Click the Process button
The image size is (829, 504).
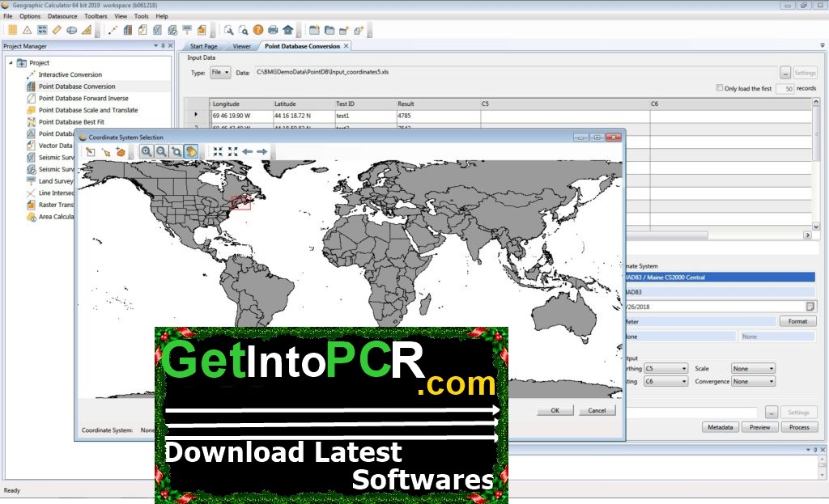coord(799,426)
